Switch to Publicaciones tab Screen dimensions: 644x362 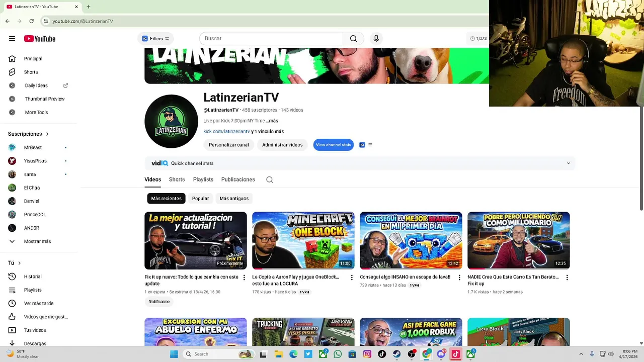(x=238, y=179)
